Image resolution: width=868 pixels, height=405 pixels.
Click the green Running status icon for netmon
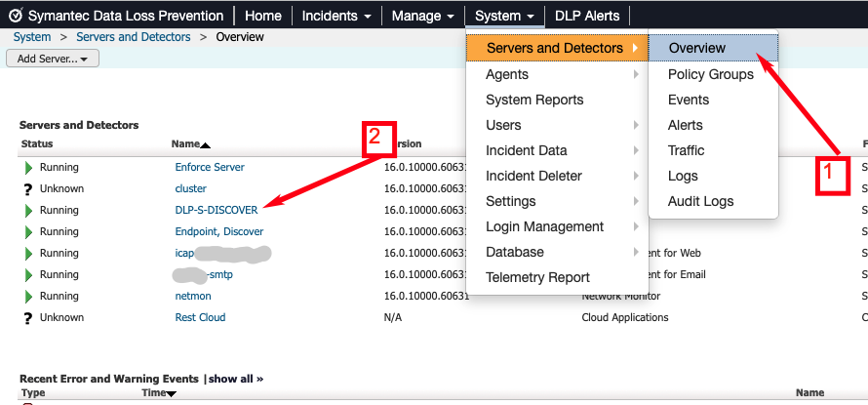pyautogui.click(x=28, y=296)
